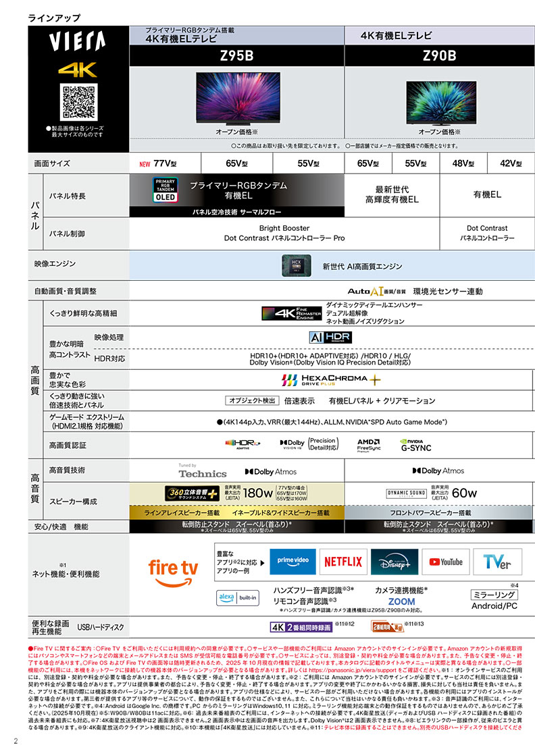This screenshot has width=535, height=756.
Task: Open the YouTube app logo
Action: click(446, 561)
